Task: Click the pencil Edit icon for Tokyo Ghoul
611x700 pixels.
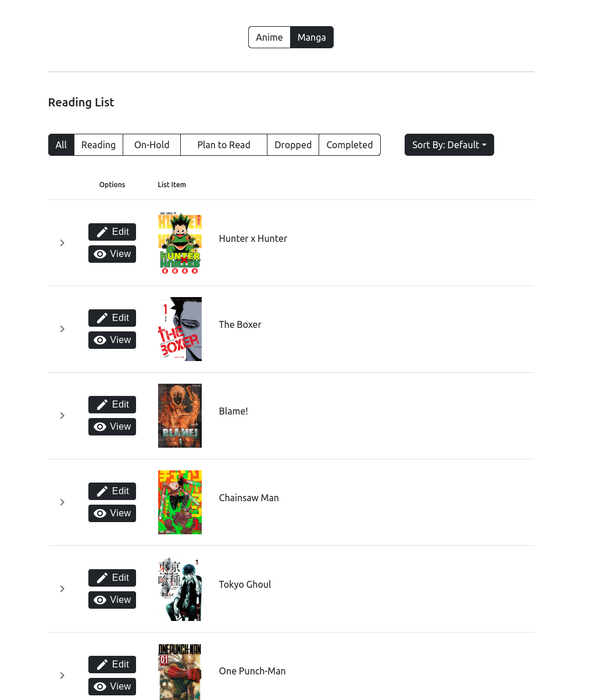Action: click(x=102, y=578)
